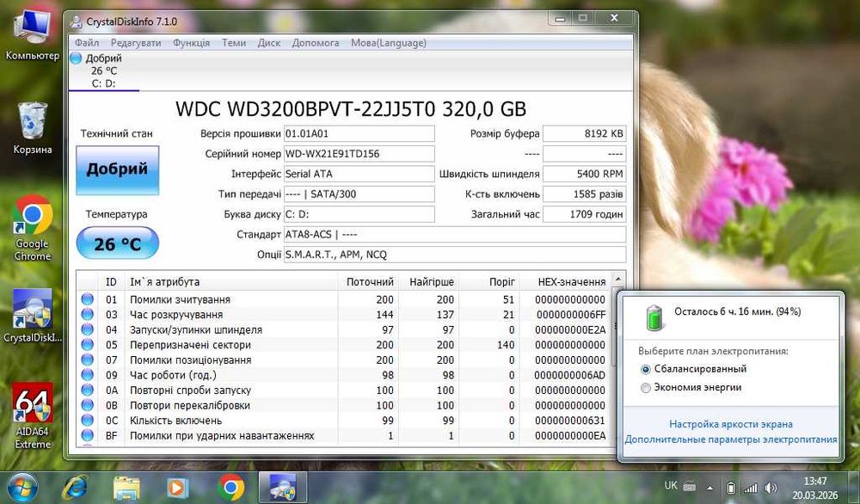This screenshot has height=504, width=860.
Task: Click status circle for attribute 07
Action: 87,360
